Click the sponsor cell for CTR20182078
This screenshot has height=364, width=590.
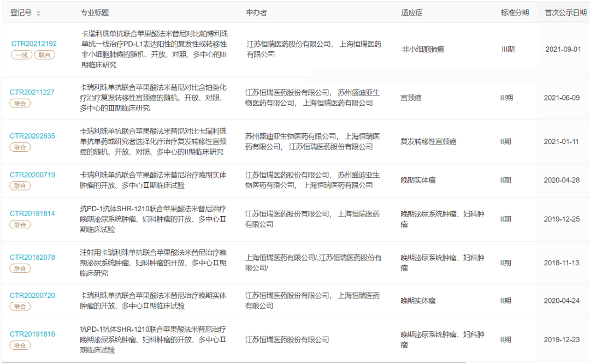[x=314, y=263]
